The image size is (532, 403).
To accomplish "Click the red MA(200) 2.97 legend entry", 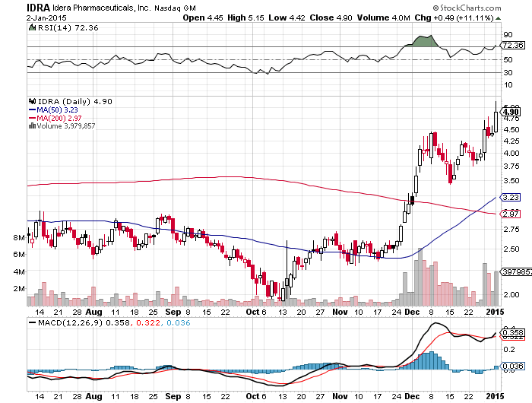I will [x=55, y=118].
